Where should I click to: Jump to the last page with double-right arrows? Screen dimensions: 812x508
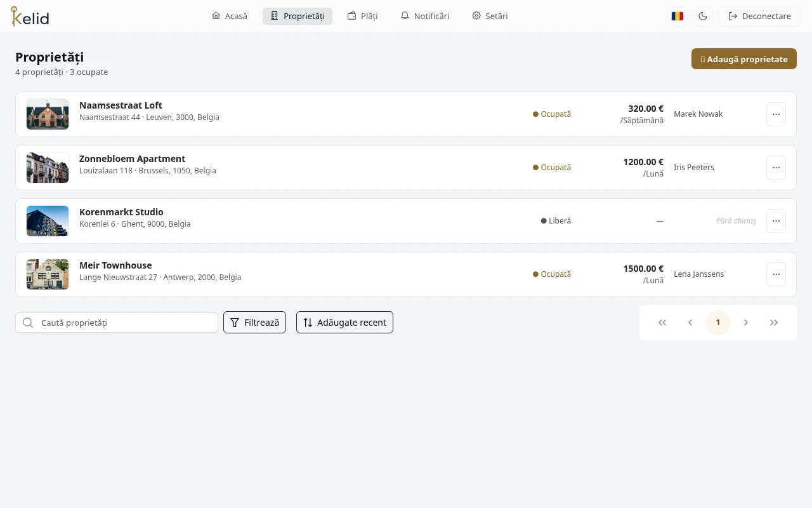[x=774, y=323]
